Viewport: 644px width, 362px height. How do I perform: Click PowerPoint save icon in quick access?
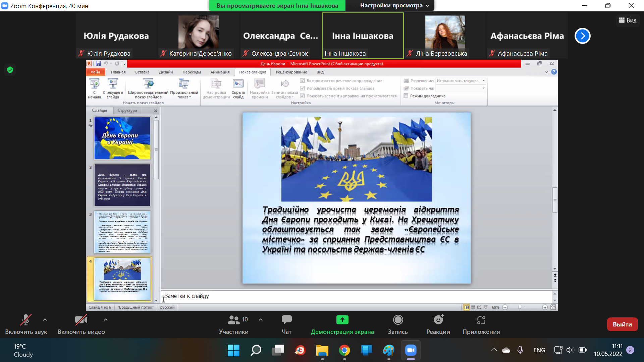98,63
